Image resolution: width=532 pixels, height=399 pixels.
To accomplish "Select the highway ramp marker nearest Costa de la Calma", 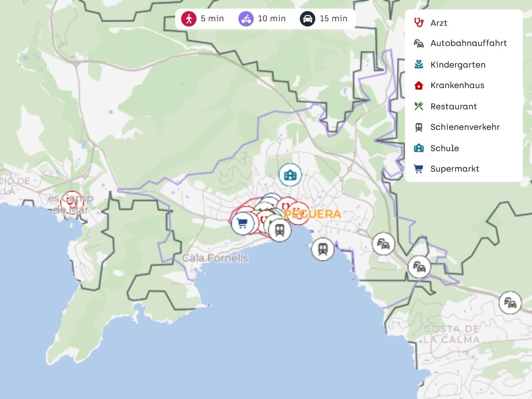I will [510, 303].
